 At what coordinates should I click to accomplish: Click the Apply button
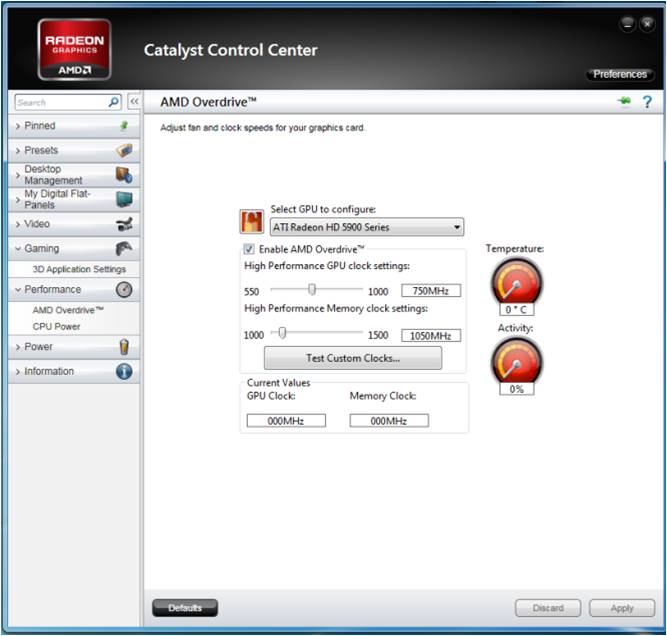pyautogui.click(x=622, y=608)
